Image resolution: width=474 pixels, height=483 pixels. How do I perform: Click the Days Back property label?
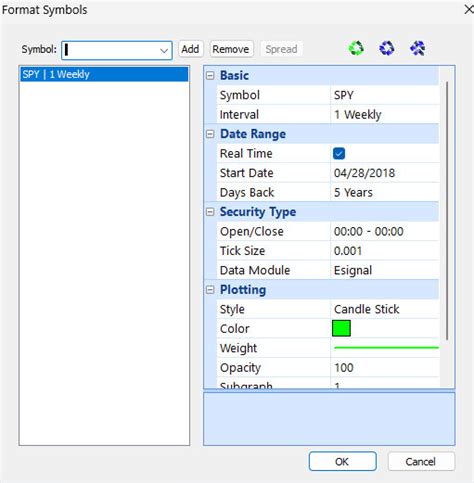[x=247, y=192]
